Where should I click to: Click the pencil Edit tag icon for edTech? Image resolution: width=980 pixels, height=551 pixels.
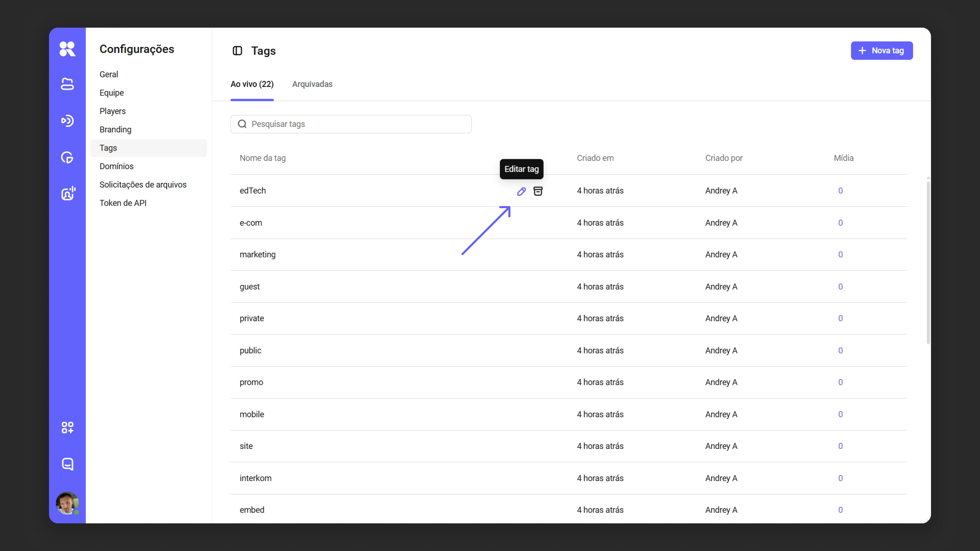click(x=521, y=191)
